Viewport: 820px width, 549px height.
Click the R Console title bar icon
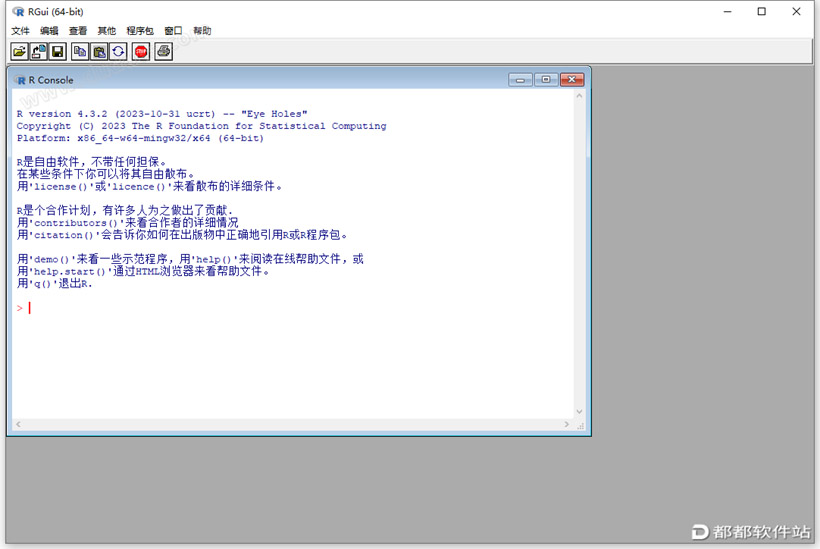[x=20, y=79]
